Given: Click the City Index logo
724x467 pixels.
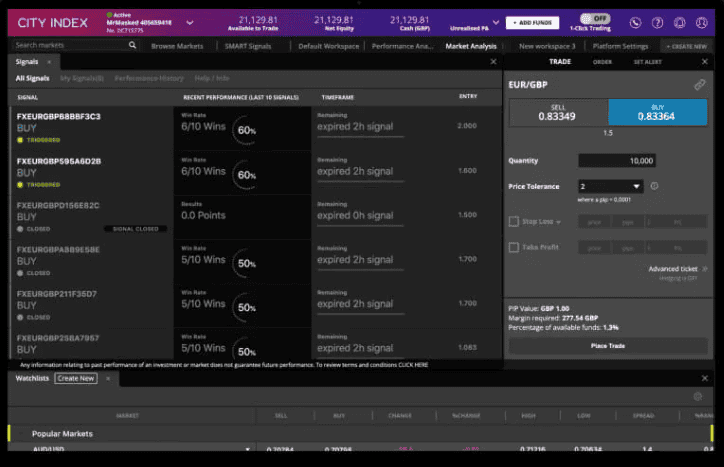Looking at the screenshot, I should (53, 23).
